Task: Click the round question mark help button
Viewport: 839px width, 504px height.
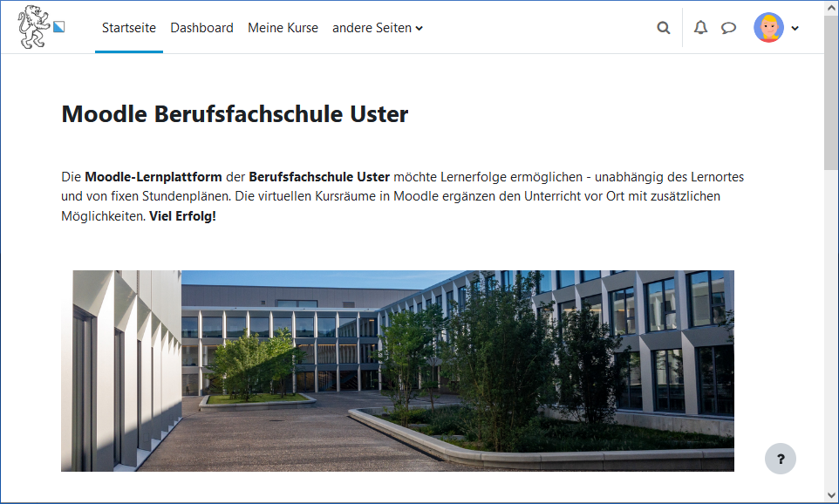Action: 781,459
